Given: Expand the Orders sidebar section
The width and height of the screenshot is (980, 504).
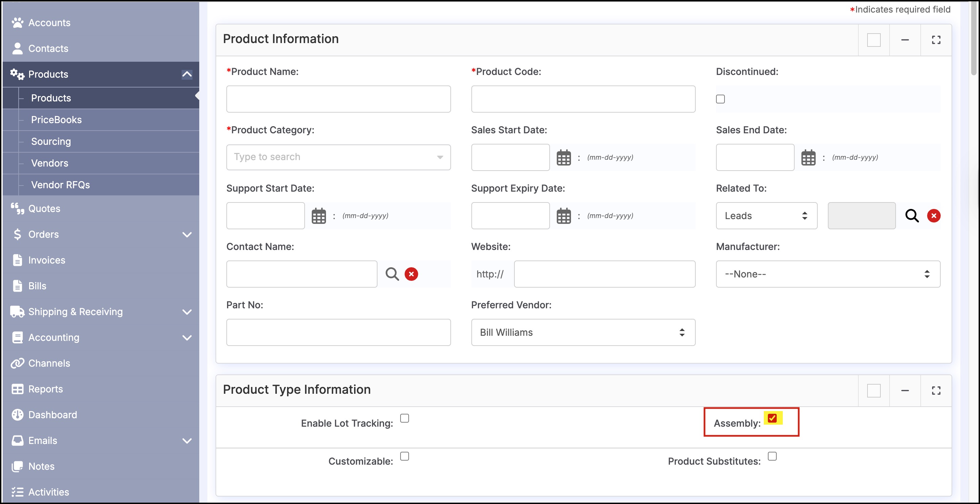Looking at the screenshot, I should click(x=187, y=234).
